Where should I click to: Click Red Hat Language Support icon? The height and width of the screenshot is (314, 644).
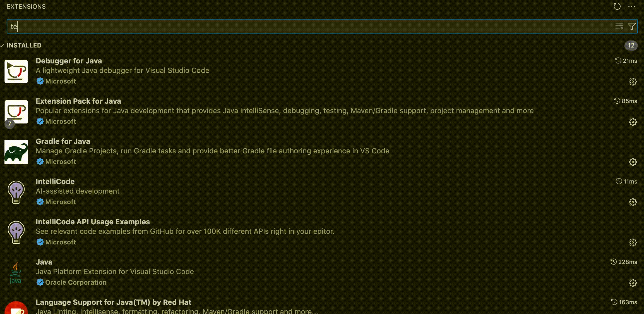point(16,308)
